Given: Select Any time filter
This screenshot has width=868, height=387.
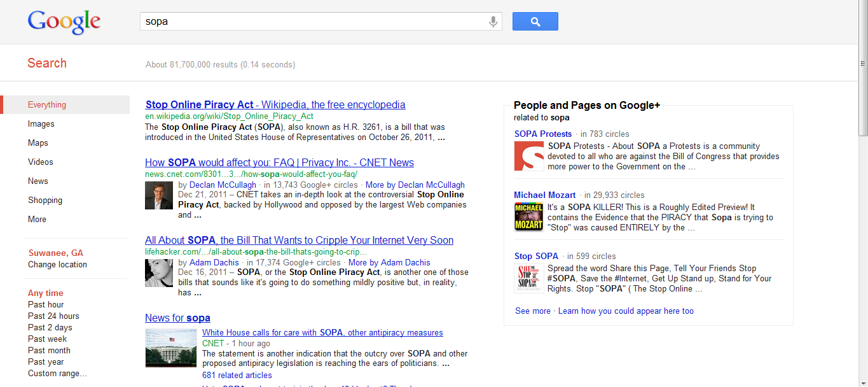Looking at the screenshot, I should point(46,293).
